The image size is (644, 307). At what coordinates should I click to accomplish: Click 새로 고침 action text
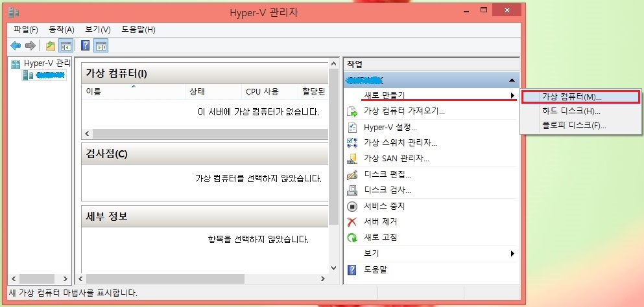coord(380,237)
